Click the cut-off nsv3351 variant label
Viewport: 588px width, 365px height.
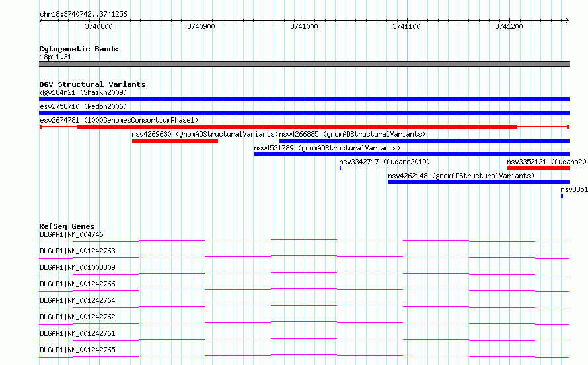point(574,189)
